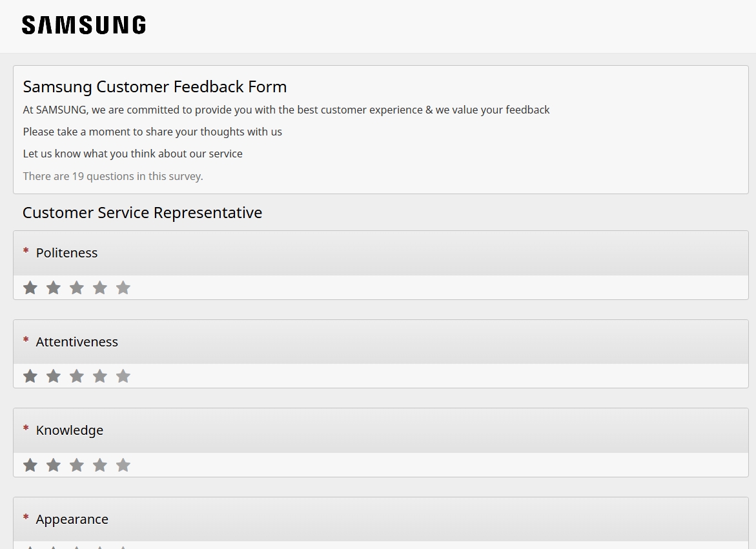This screenshot has height=549, width=756.
Task: Give Knowledge a two-star rating
Action: tap(54, 465)
